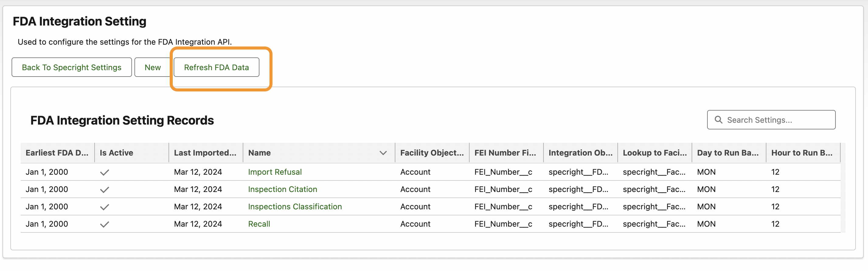The image size is (868, 271).
Task: Open the Import Refusal record
Action: pyautogui.click(x=275, y=172)
